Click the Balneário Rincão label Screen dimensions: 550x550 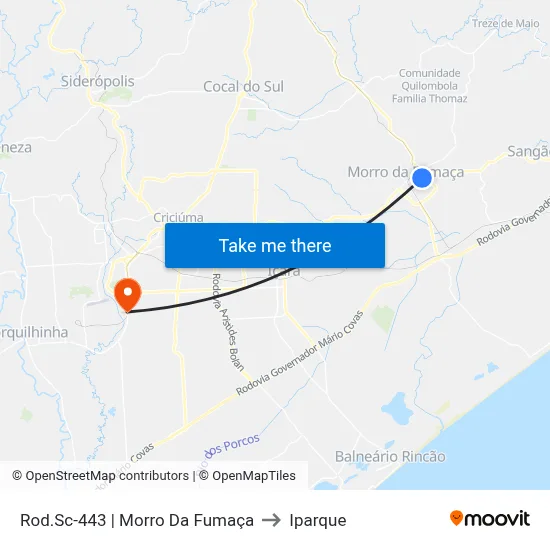point(390,457)
